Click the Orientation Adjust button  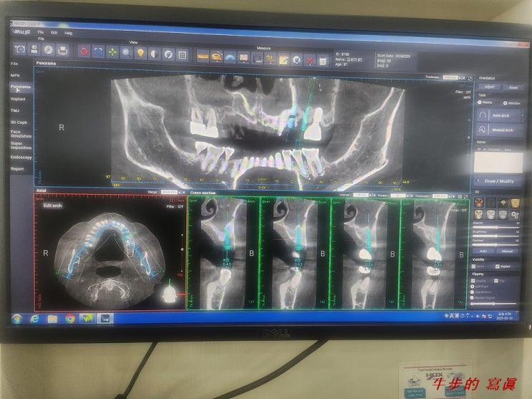489,87
